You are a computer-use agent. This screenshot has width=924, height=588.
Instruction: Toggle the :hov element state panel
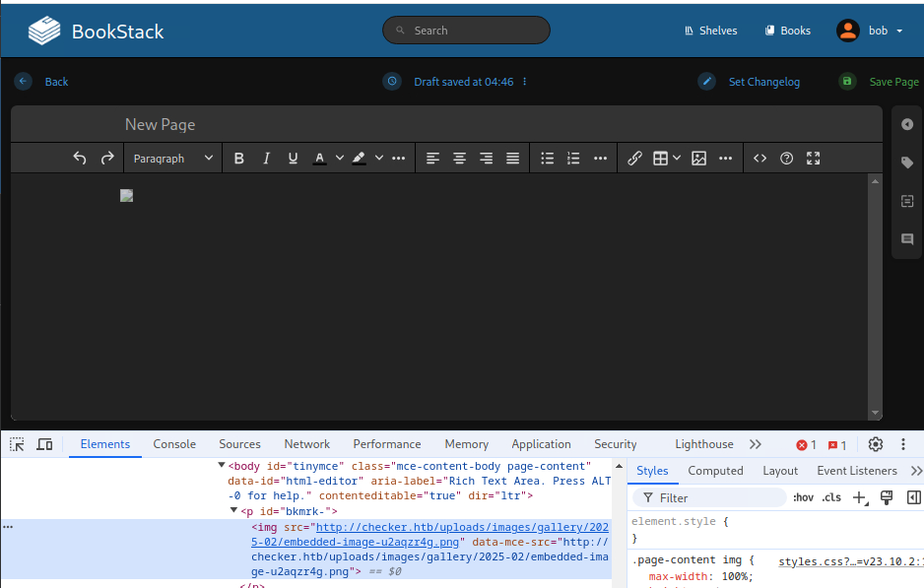coord(803,497)
